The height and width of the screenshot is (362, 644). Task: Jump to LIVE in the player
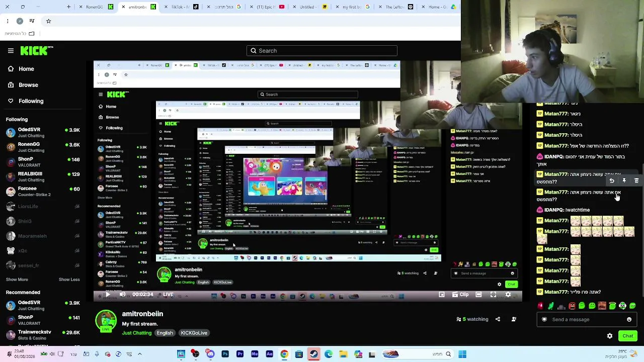click(x=168, y=295)
